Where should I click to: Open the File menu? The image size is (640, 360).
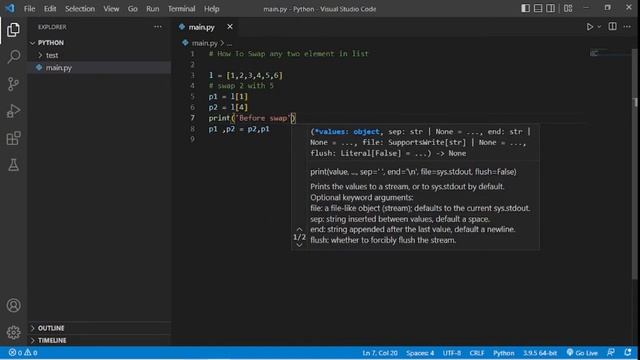point(29,9)
